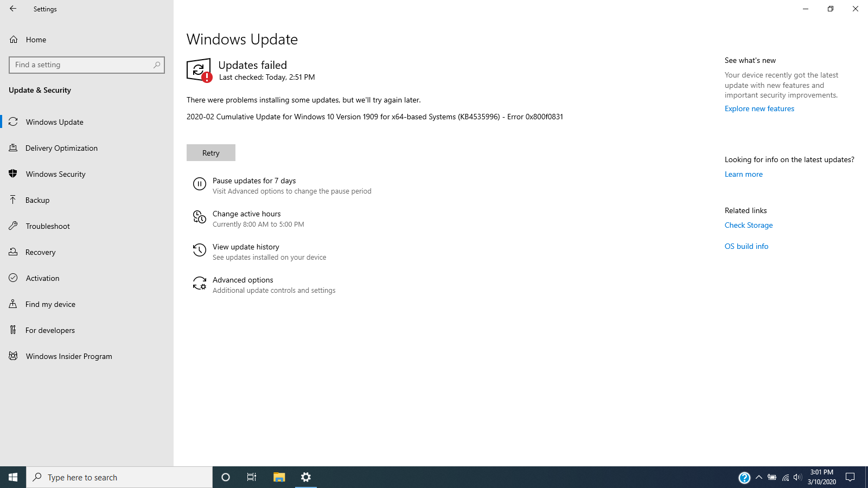Open the Check Storage link
The image size is (868, 488).
point(748,224)
